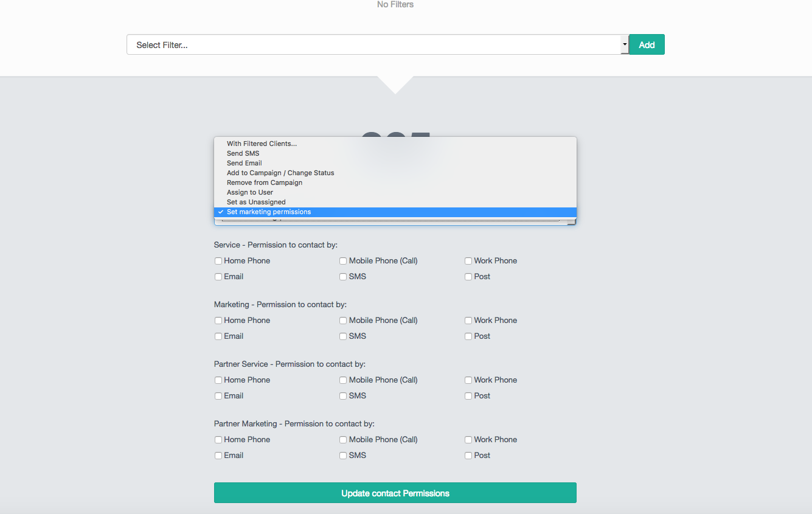
Task: Choose 'Set as Unassigned' option
Action: [255, 202]
